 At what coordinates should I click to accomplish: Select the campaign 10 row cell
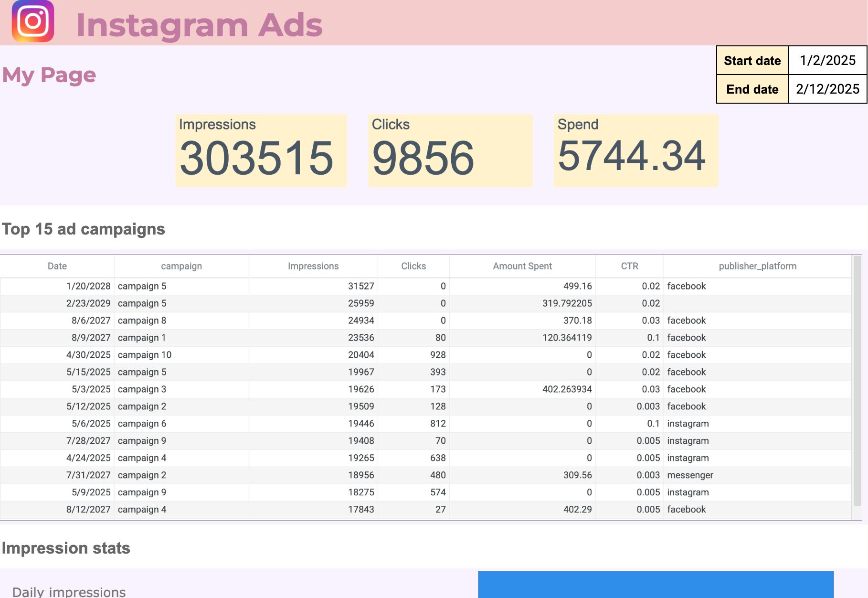tap(181, 355)
